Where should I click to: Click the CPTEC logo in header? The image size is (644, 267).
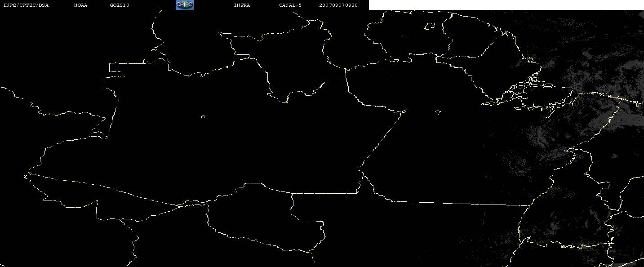(x=184, y=5)
